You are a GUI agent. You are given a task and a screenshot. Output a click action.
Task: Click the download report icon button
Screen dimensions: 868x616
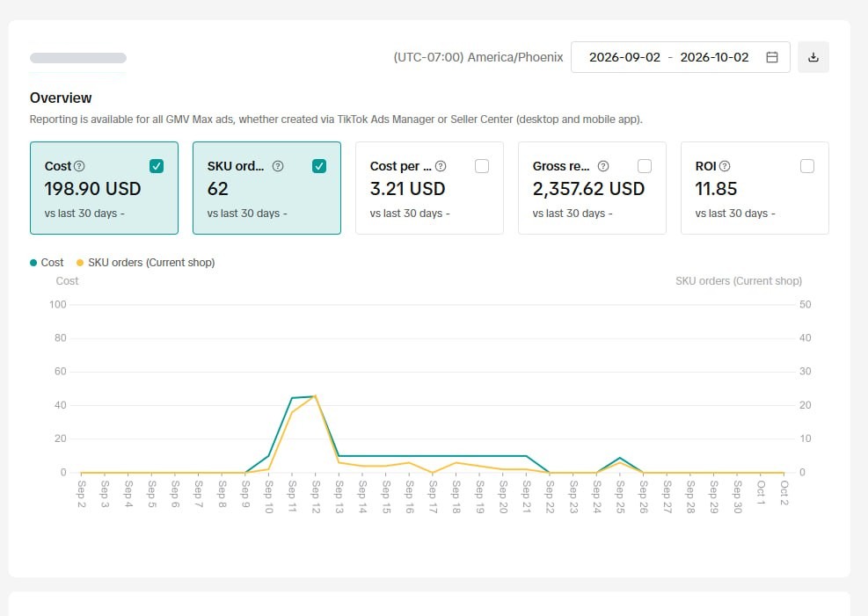point(813,57)
